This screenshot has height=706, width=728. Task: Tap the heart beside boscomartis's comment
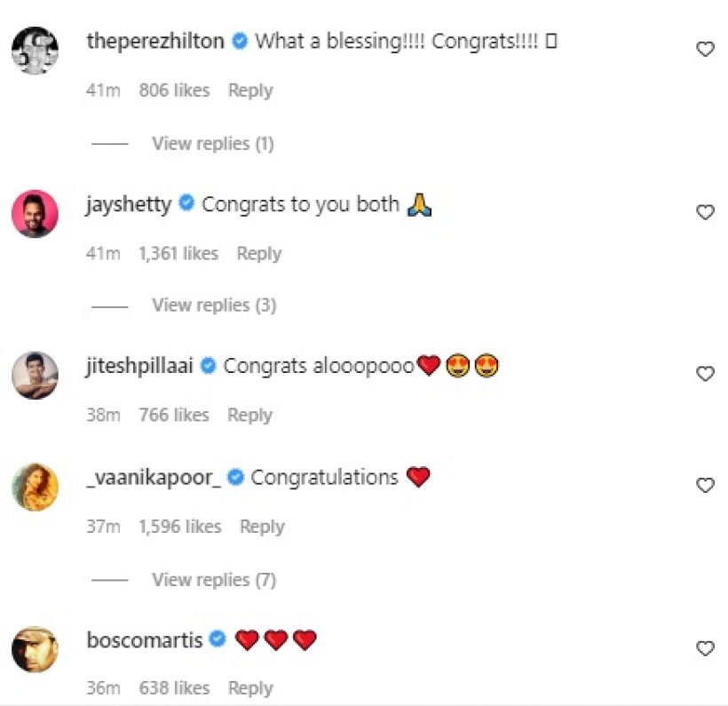pos(705,647)
